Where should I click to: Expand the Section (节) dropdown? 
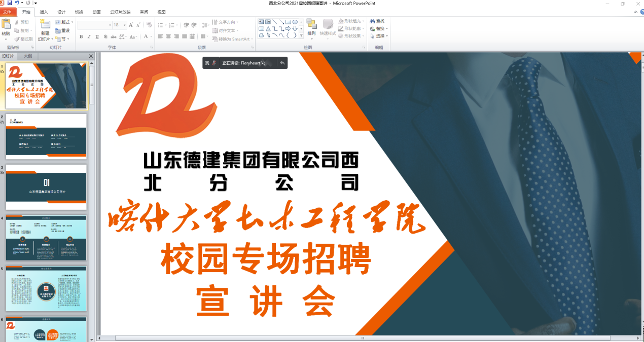(62, 39)
